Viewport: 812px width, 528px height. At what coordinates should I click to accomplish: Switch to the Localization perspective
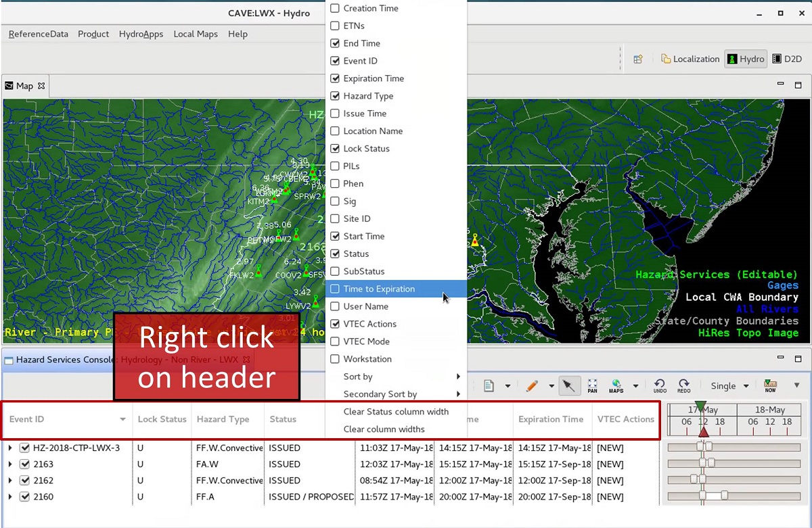pyautogui.click(x=690, y=59)
